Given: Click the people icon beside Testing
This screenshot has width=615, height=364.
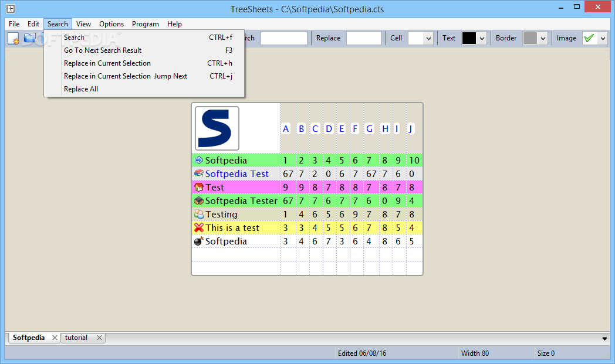Looking at the screenshot, I should [199, 214].
